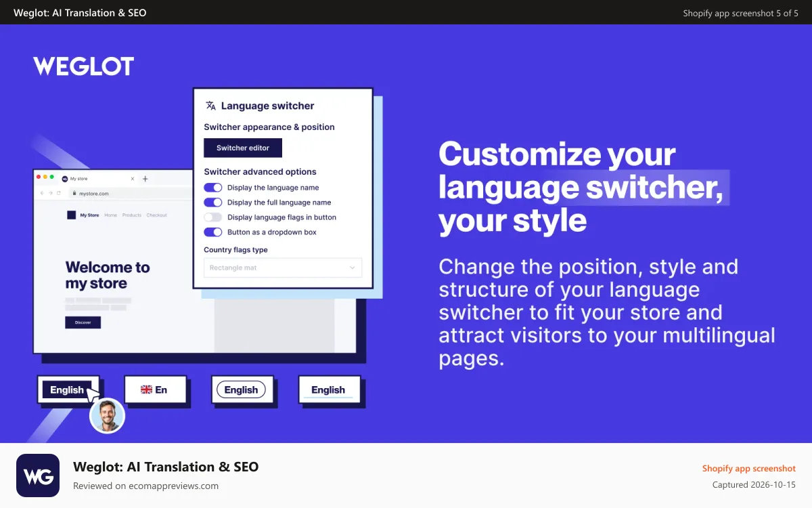Click the browser forward arrow

pyautogui.click(x=50, y=193)
